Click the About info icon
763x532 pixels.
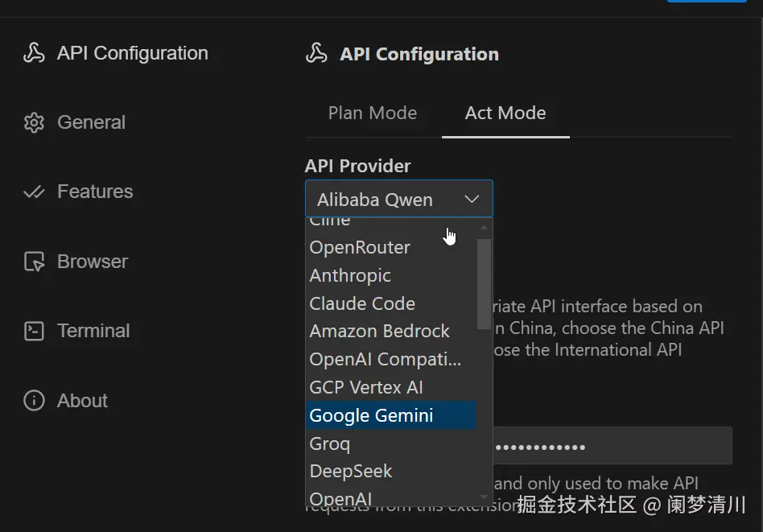click(34, 401)
